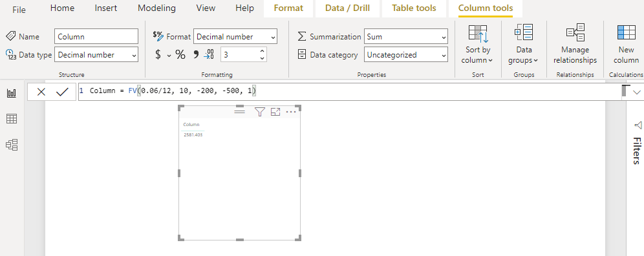
Task: Click the Summarization sigma icon
Action: tap(302, 37)
